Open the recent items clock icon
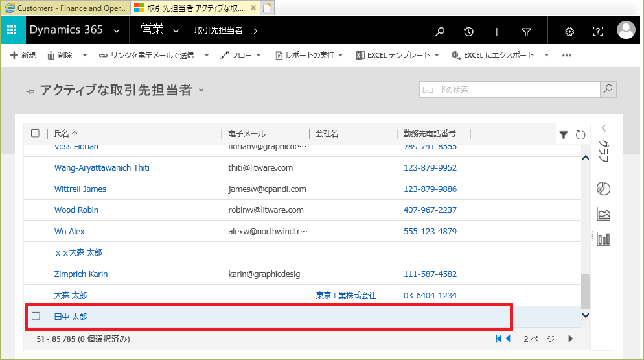 click(468, 32)
